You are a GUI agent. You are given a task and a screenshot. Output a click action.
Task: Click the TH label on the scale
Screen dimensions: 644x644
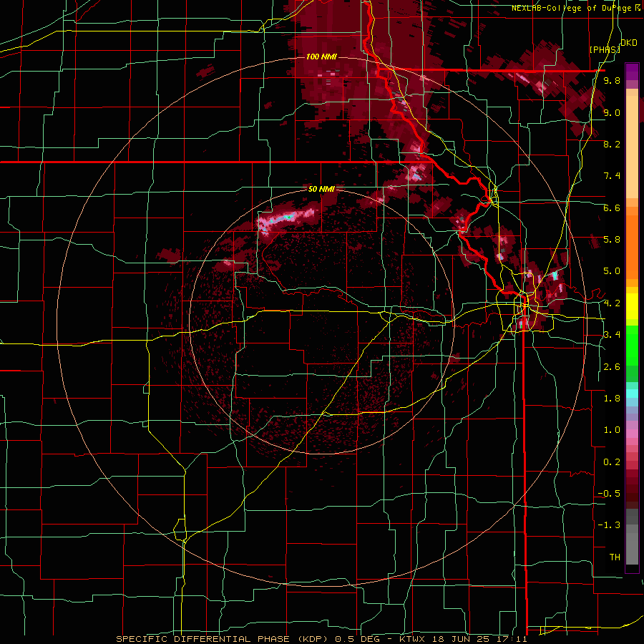pos(615,557)
